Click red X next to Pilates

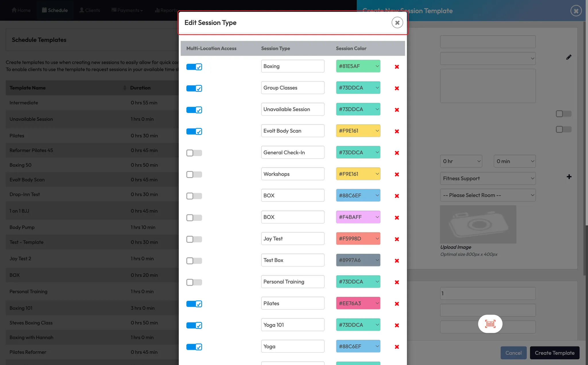coord(397,304)
